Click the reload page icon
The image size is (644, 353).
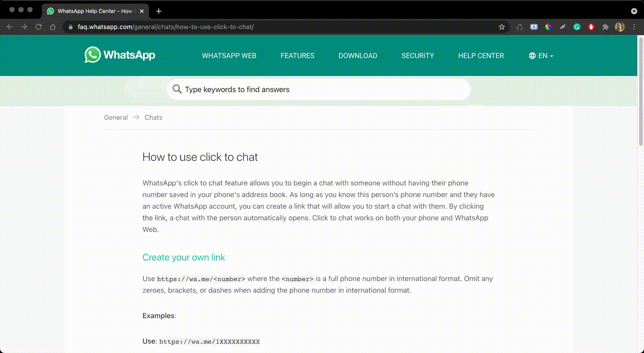point(38,26)
